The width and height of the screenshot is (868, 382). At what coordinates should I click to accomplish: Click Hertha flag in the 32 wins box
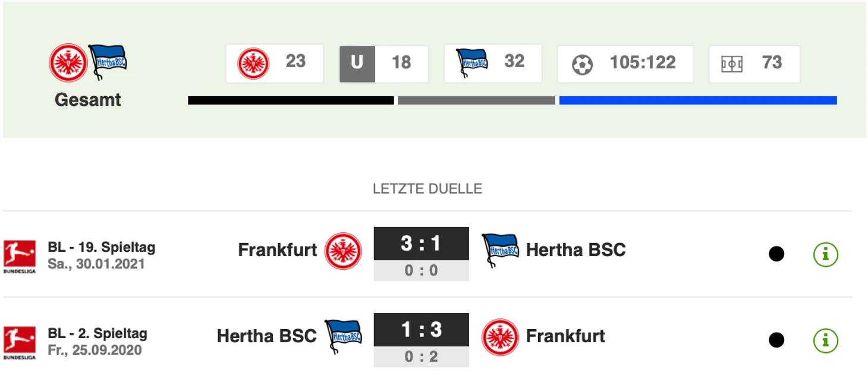tap(472, 63)
